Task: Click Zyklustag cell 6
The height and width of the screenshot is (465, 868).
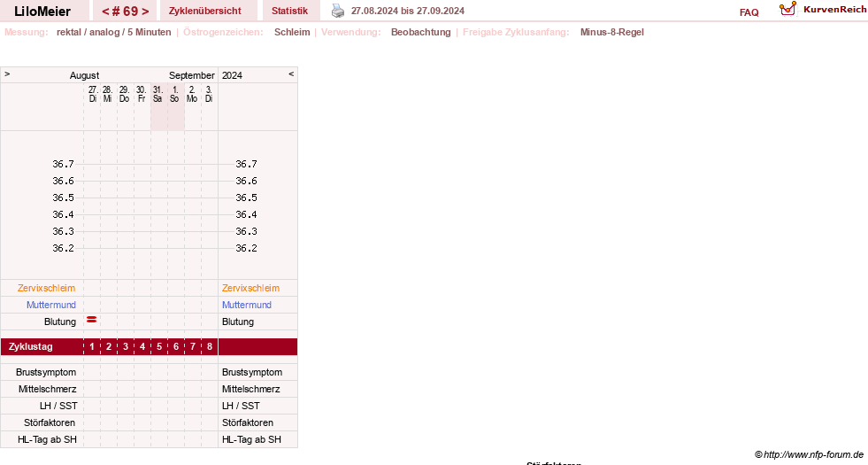Action: tap(176, 347)
